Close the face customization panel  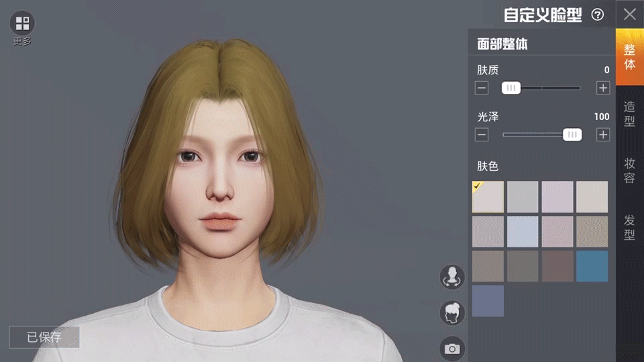[629, 14]
